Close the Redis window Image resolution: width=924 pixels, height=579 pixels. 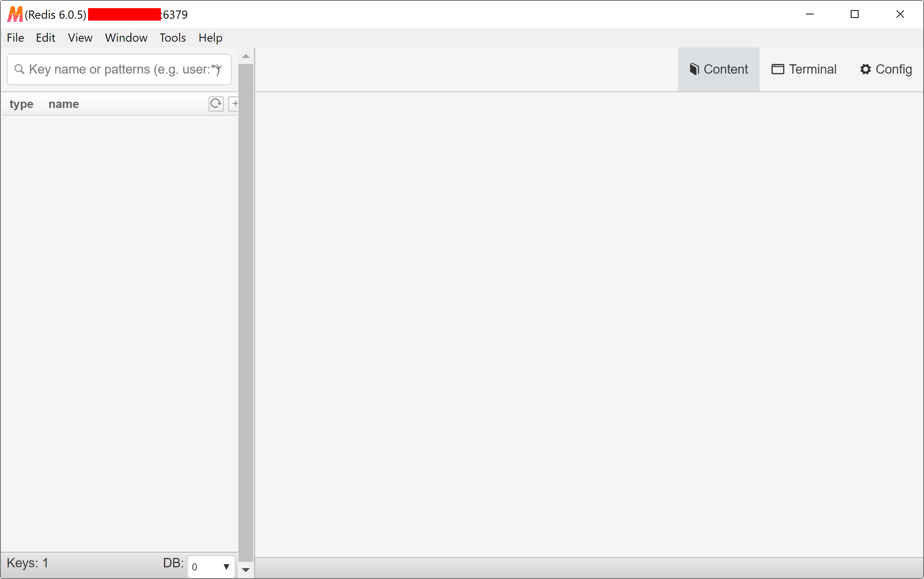coord(900,14)
